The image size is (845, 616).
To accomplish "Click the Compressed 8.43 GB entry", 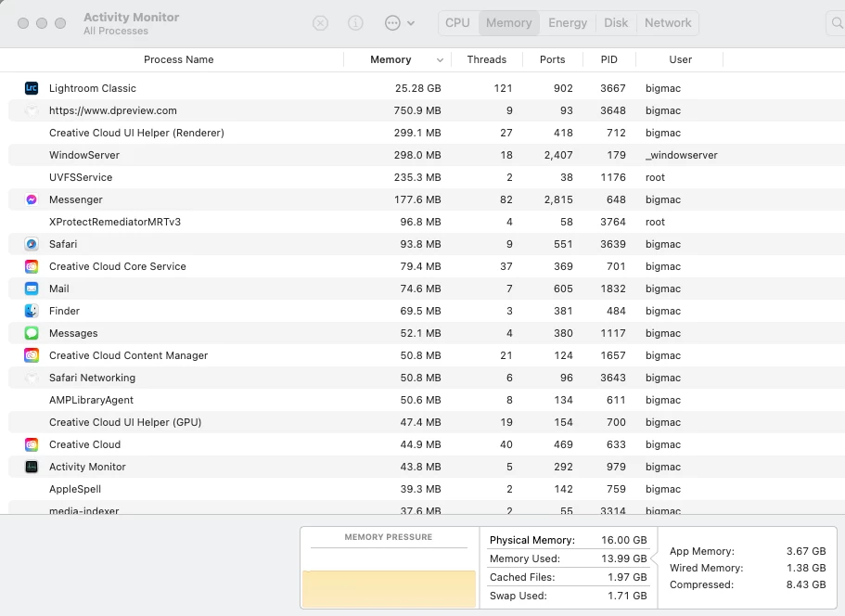I will click(x=748, y=584).
